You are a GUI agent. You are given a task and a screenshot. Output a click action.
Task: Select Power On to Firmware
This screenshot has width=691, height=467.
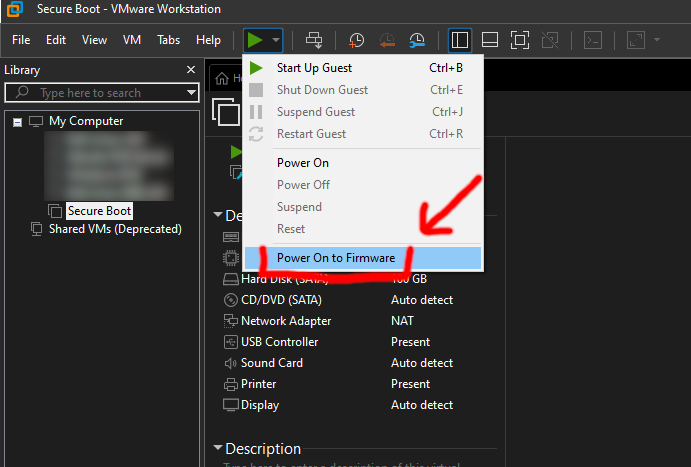[x=335, y=258]
